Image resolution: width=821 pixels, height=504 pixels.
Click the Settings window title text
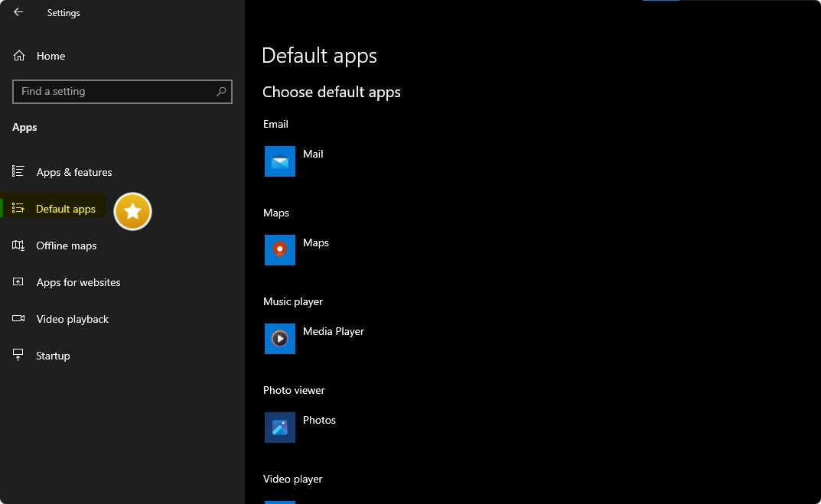pyautogui.click(x=64, y=12)
